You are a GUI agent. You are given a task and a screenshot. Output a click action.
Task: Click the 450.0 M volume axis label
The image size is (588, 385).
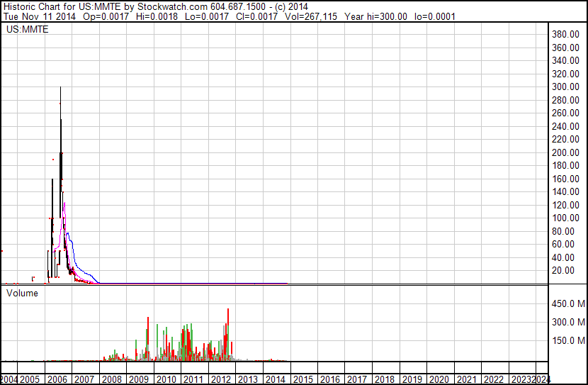[x=569, y=304]
